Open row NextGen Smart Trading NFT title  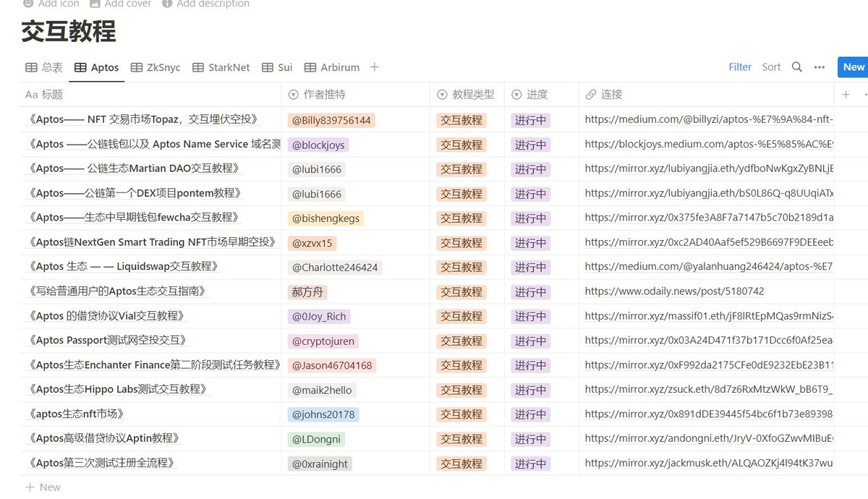[x=152, y=242]
